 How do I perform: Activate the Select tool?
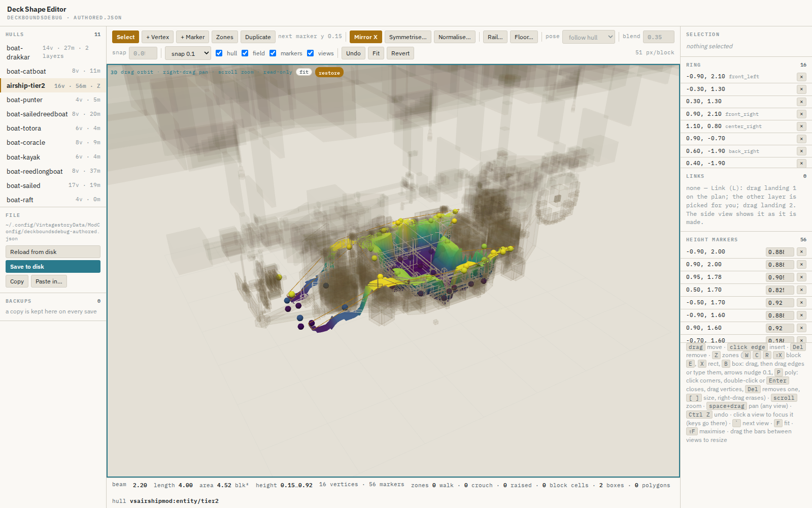tap(125, 37)
